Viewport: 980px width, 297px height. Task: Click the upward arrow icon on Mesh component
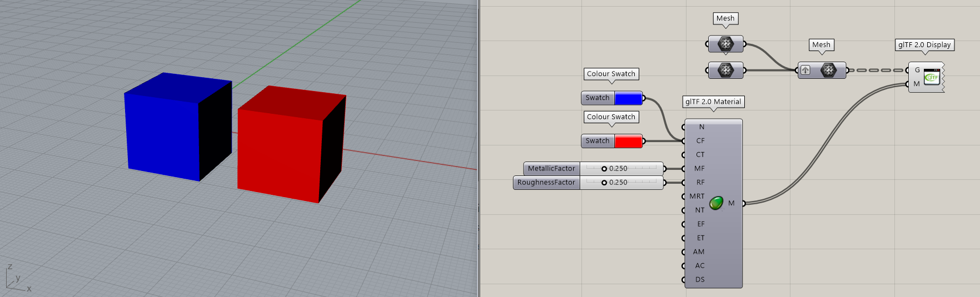click(x=805, y=70)
